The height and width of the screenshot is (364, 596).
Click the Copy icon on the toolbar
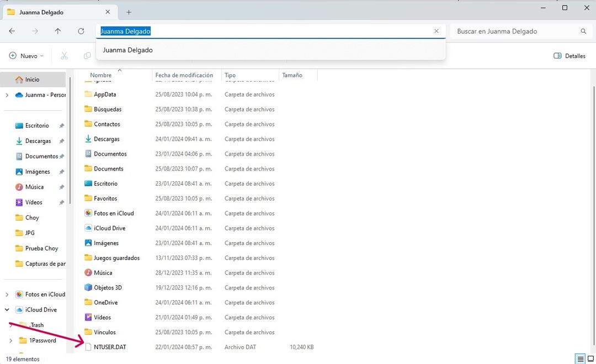(x=87, y=56)
